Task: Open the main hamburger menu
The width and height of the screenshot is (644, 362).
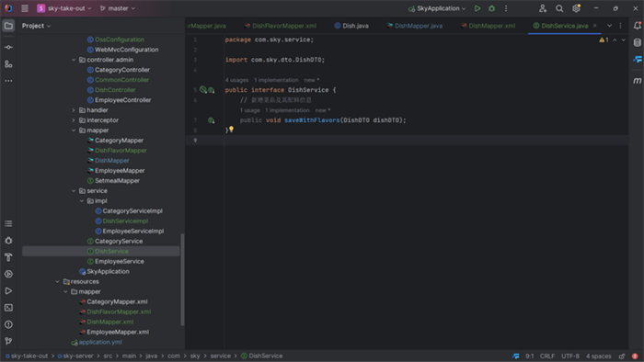Action: point(25,8)
